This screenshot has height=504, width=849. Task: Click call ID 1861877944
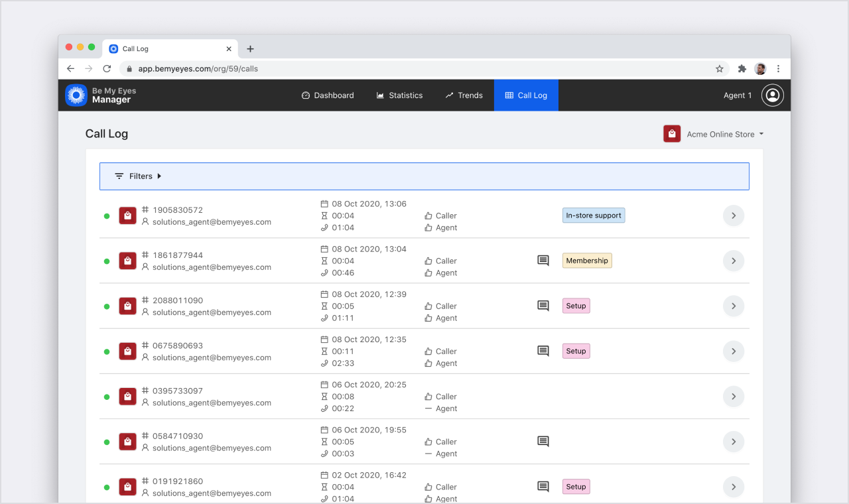tap(178, 255)
